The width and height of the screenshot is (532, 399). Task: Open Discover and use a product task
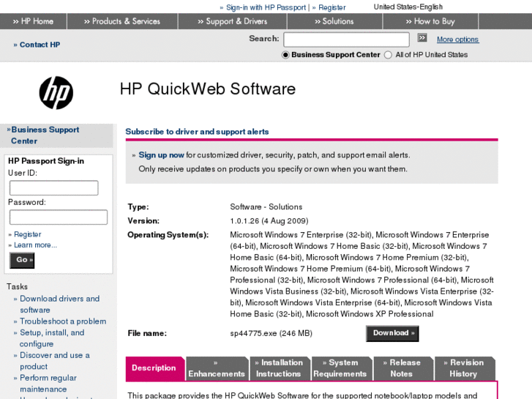coord(55,361)
